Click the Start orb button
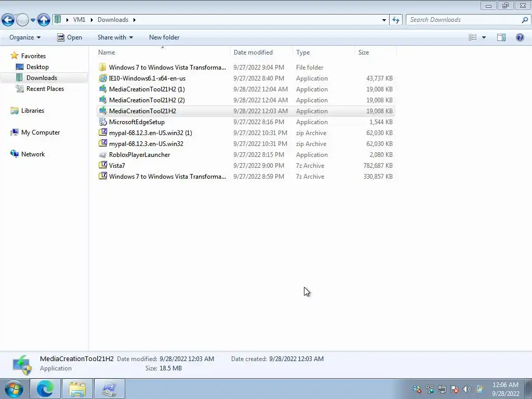Viewport: 532px width, 399px height. click(14, 389)
